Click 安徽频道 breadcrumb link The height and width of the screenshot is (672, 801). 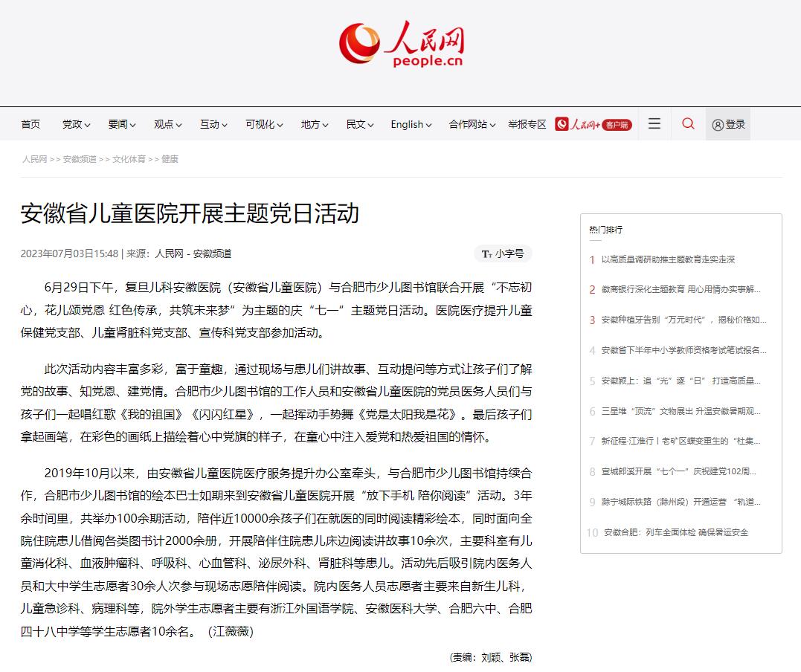point(80,159)
